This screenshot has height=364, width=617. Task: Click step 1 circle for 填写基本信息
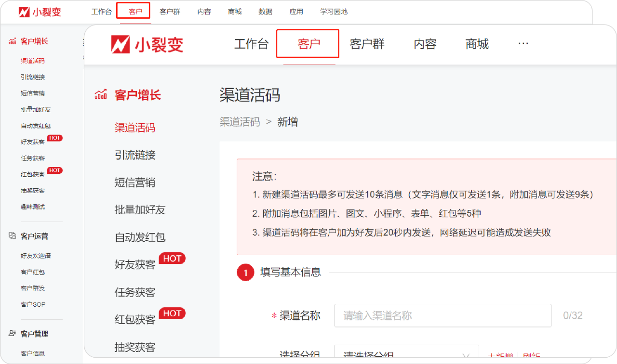245,273
